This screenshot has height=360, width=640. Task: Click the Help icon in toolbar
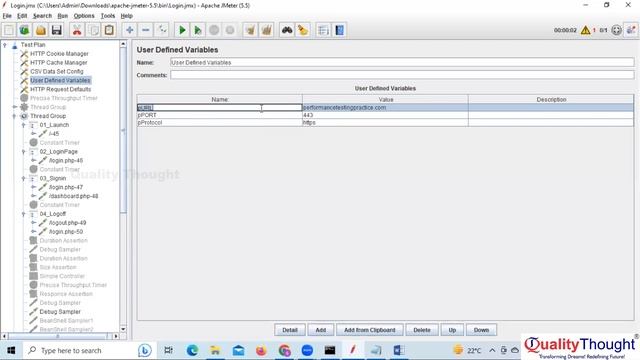tap(339, 30)
